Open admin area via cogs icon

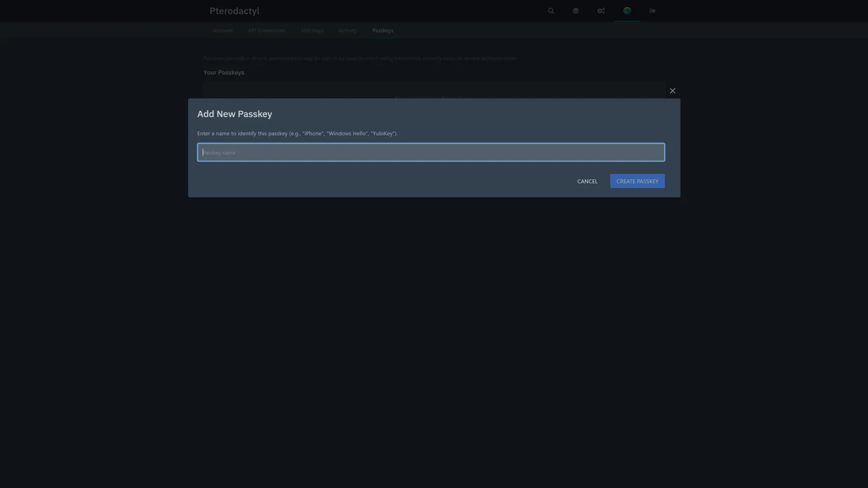pyautogui.click(x=601, y=11)
